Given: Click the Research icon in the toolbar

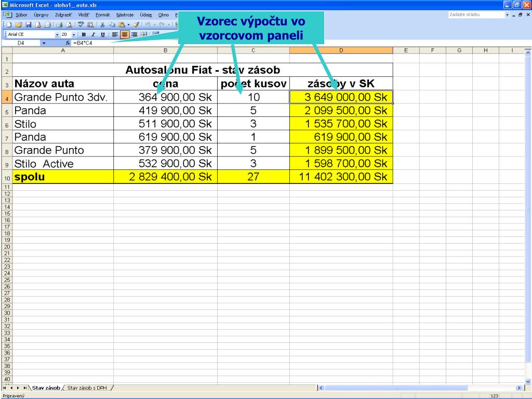Looking at the screenshot, I should coord(90,25).
